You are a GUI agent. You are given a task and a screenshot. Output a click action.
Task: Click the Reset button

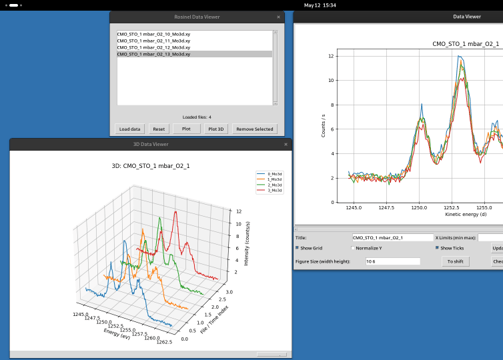point(159,129)
